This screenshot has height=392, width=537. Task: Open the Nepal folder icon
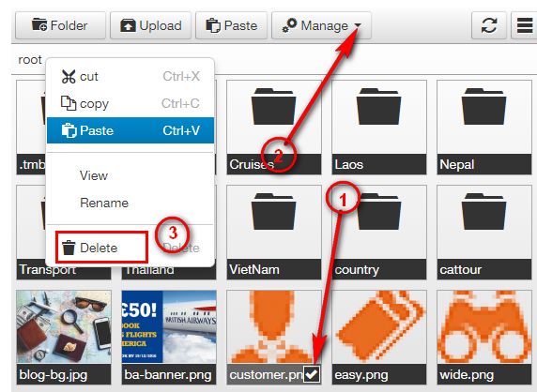coord(483,106)
